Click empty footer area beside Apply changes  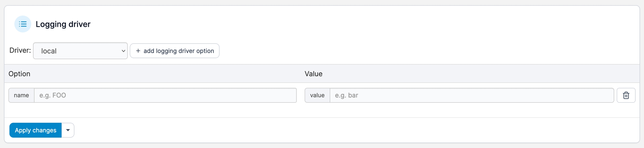[335, 130]
